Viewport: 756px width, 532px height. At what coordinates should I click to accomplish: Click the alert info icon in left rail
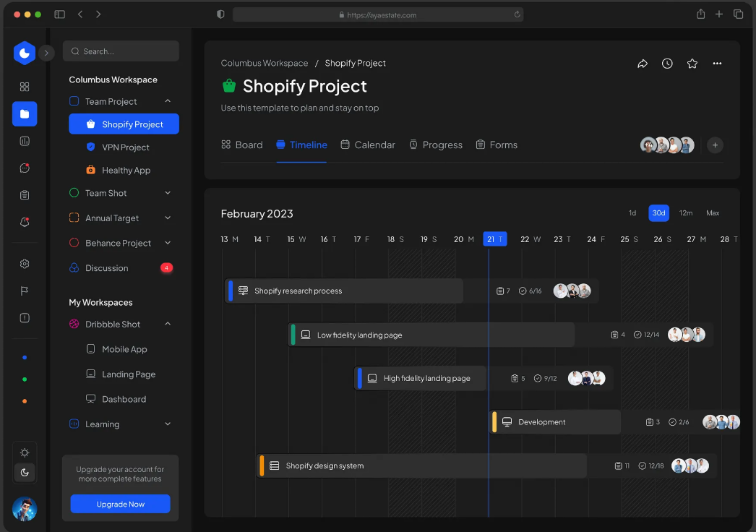pos(25,318)
